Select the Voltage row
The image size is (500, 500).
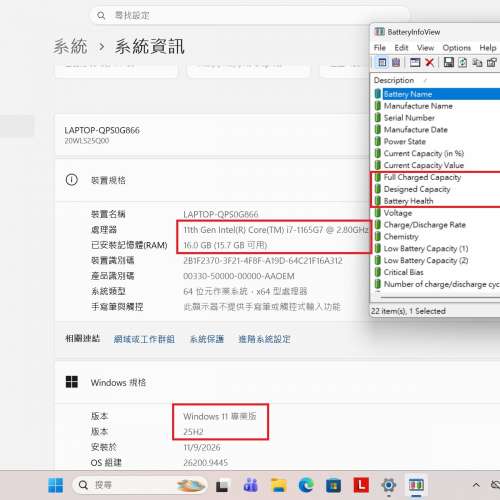click(437, 213)
